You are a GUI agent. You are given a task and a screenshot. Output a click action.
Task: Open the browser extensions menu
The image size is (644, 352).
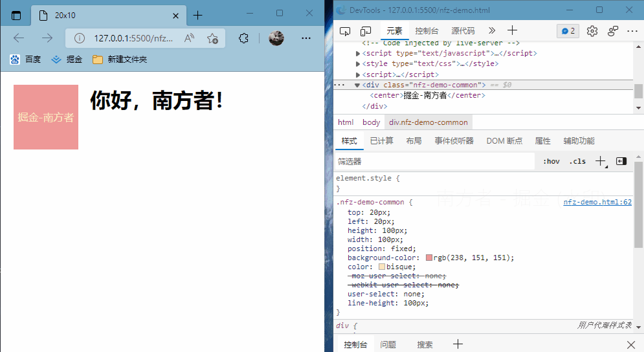243,38
